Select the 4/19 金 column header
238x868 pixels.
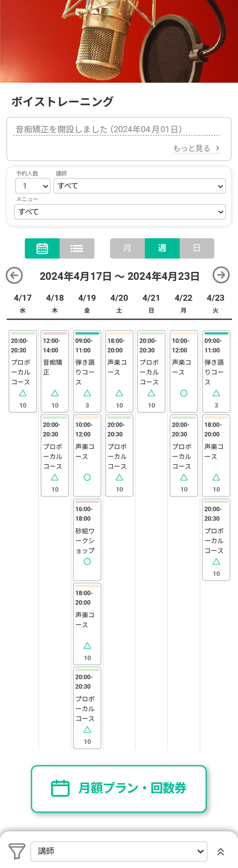click(87, 303)
